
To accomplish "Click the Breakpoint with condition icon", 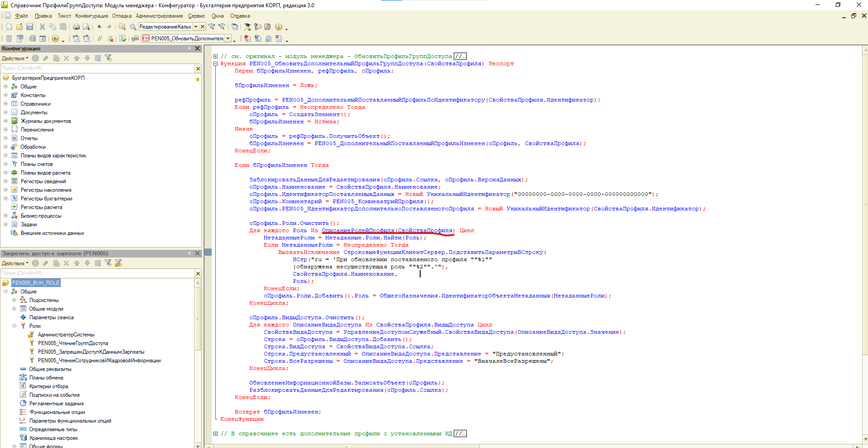I will point(258,39).
